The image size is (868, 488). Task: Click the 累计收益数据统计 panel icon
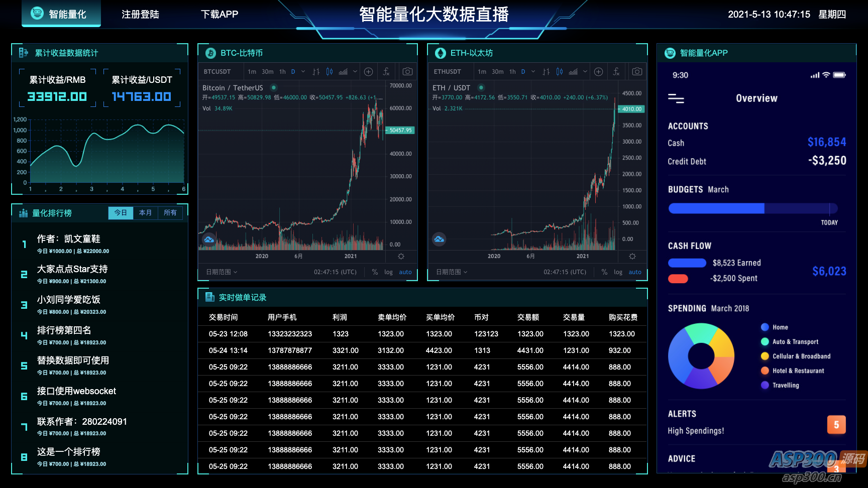click(x=24, y=53)
